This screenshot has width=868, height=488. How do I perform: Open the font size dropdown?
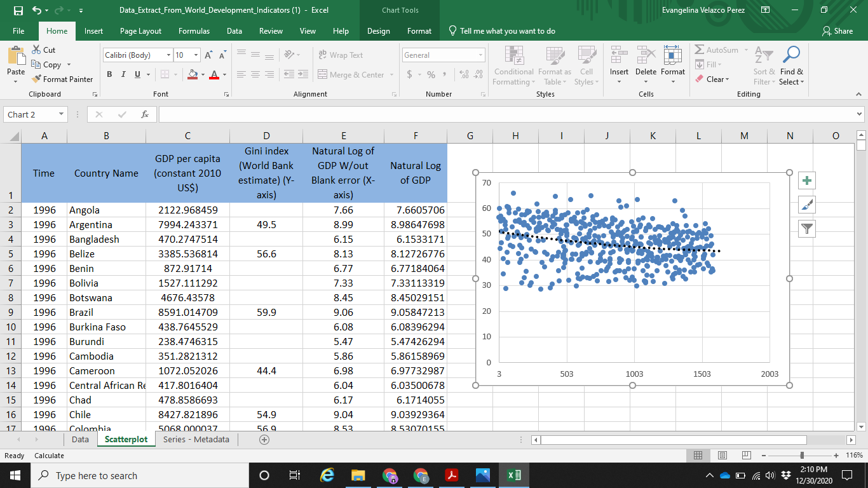pyautogui.click(x=196, y=55)
